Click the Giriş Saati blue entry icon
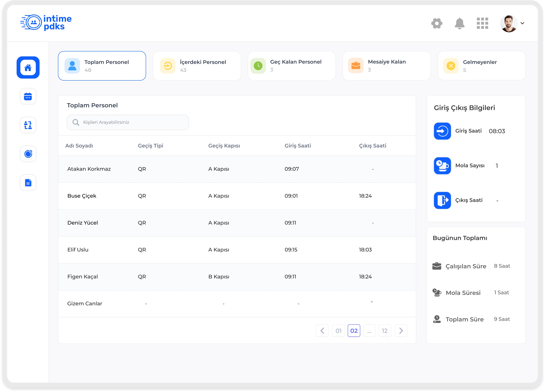 coord(442,131)
